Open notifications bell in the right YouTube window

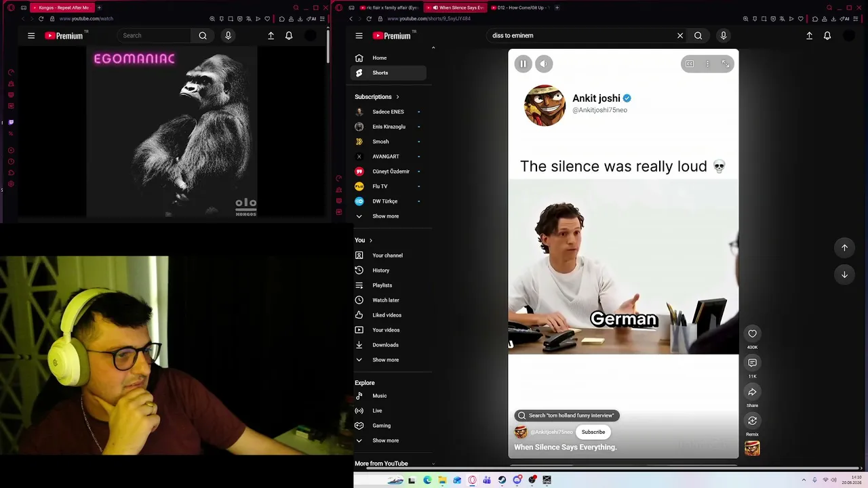click(827, 35)
